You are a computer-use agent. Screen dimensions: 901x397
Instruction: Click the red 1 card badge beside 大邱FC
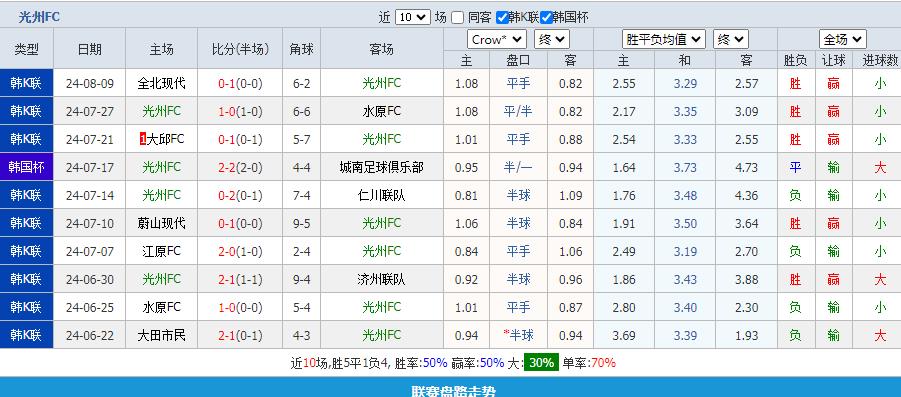pos(143,139)
